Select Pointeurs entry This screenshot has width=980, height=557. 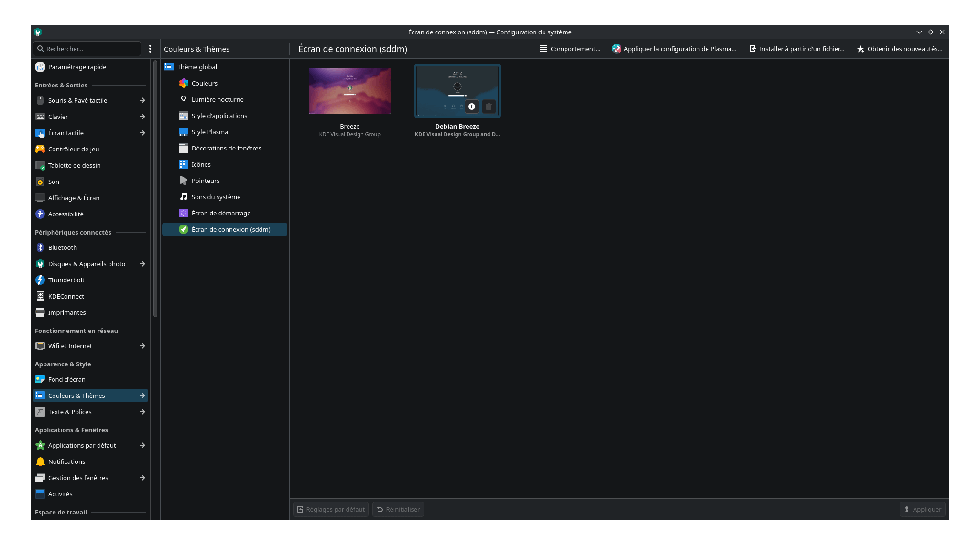(225, 181)
